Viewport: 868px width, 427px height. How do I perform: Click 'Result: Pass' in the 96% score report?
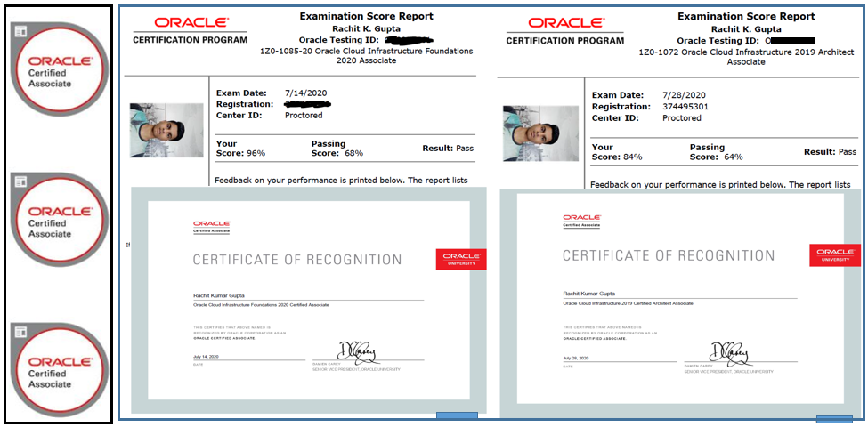pyautogui.click(x=448, y=149)
